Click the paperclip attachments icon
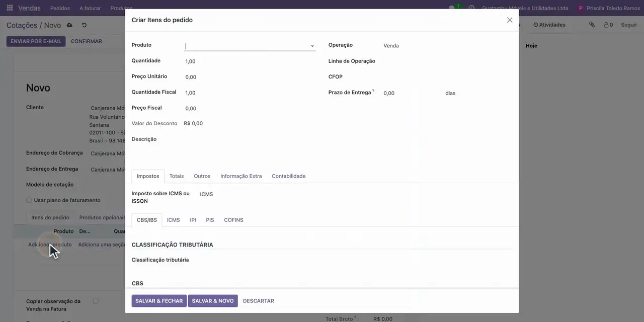 [592, 25]
